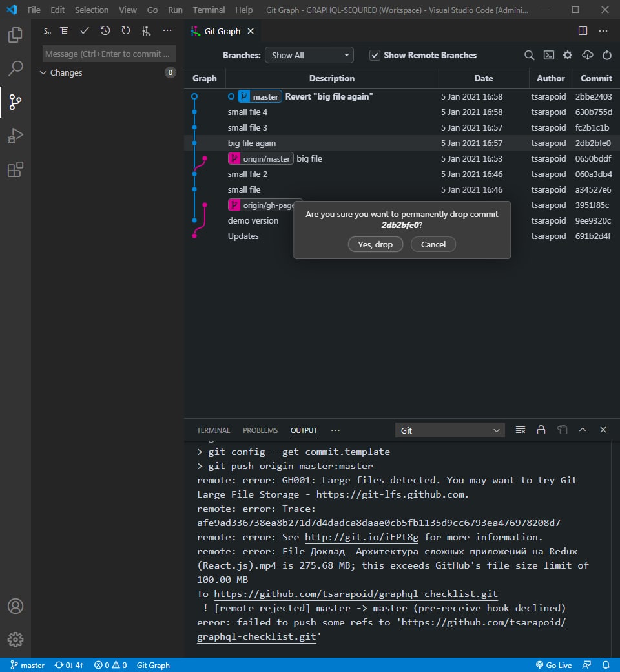Confirm with the Yes, drop button
This screenshot has width=620, height=672.
point(375,244)
